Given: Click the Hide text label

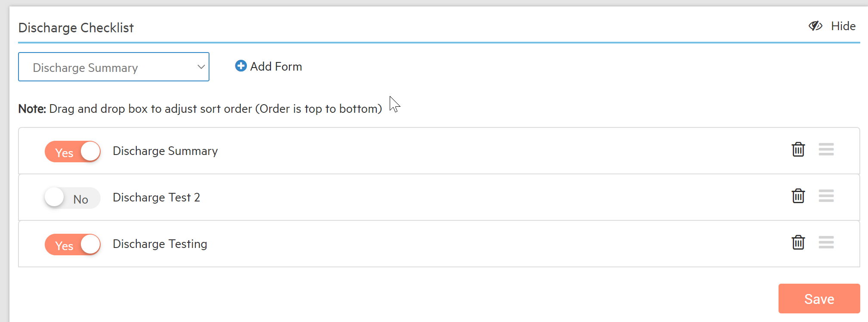Looking at the screenshot, I should pyautogui.click(x=843, y=26).
